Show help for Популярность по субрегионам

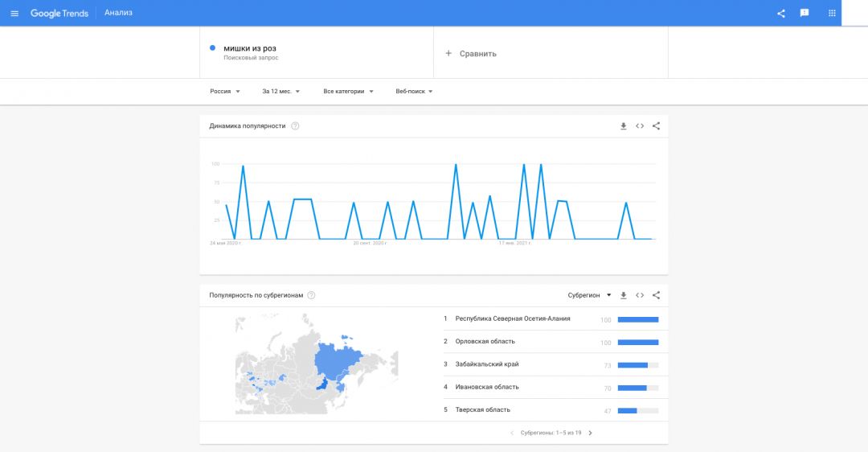pos(311,295)
